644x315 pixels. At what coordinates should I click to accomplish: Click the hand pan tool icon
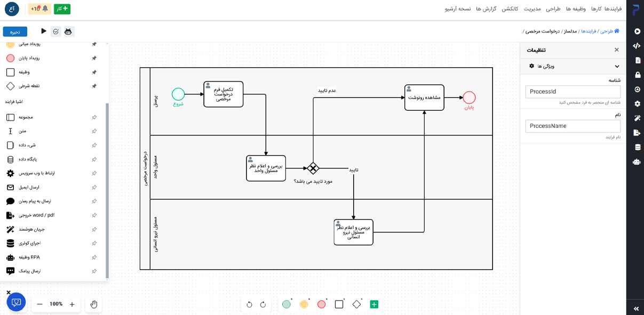pos(94,304)
